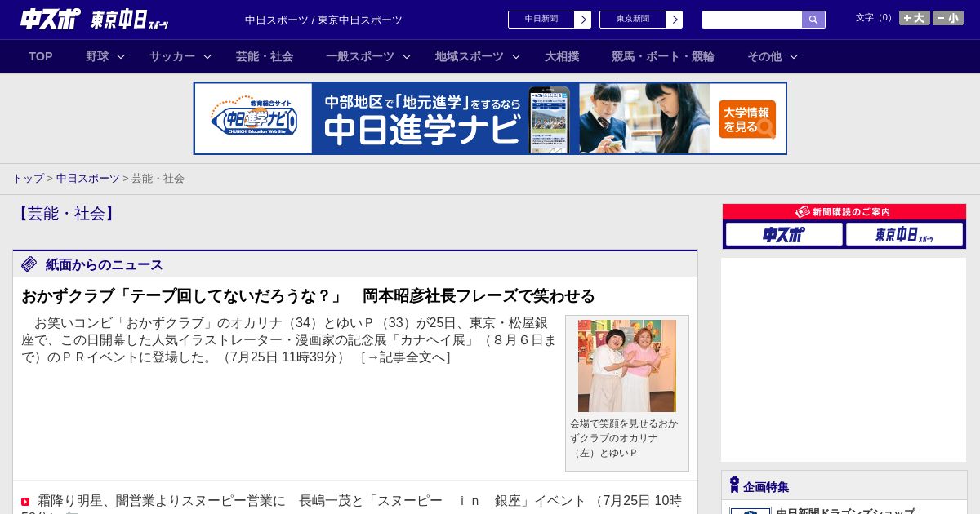The width and height of the screenshot is (980, 514).
Task: Expand the 野球 dropdown chevron
Action: 121,56
